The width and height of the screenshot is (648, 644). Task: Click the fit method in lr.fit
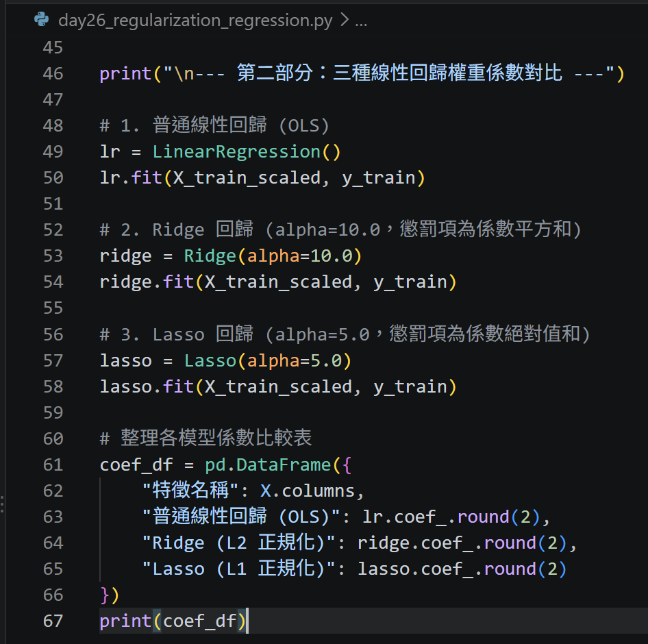[x=147, y=177]
